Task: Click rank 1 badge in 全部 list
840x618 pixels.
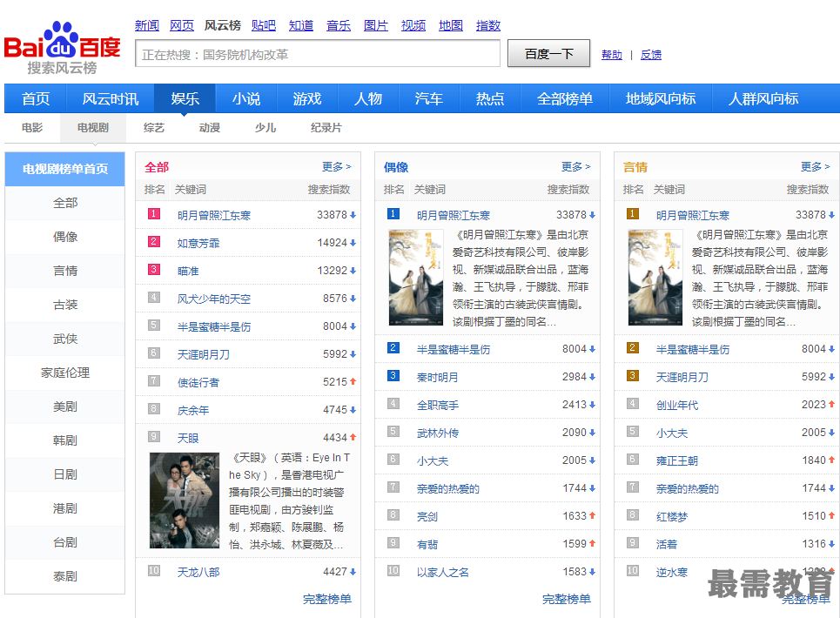Action: click(154, 214)
